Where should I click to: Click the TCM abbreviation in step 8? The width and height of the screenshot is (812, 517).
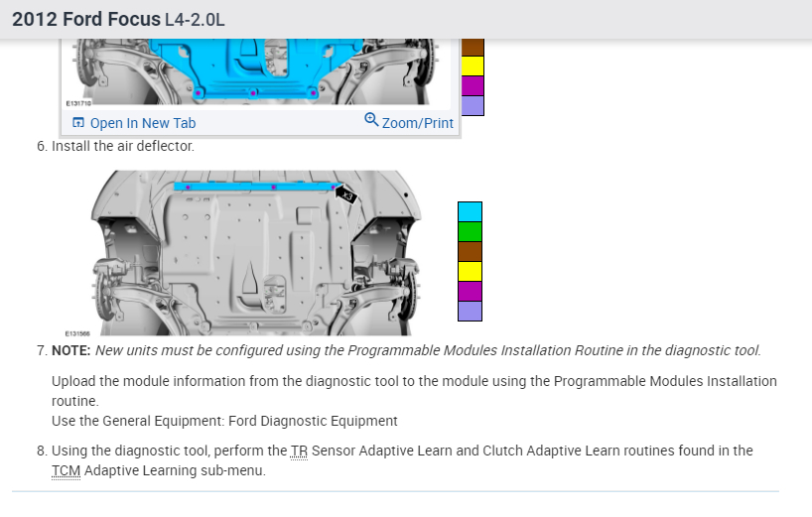click(x=66, y=471)
